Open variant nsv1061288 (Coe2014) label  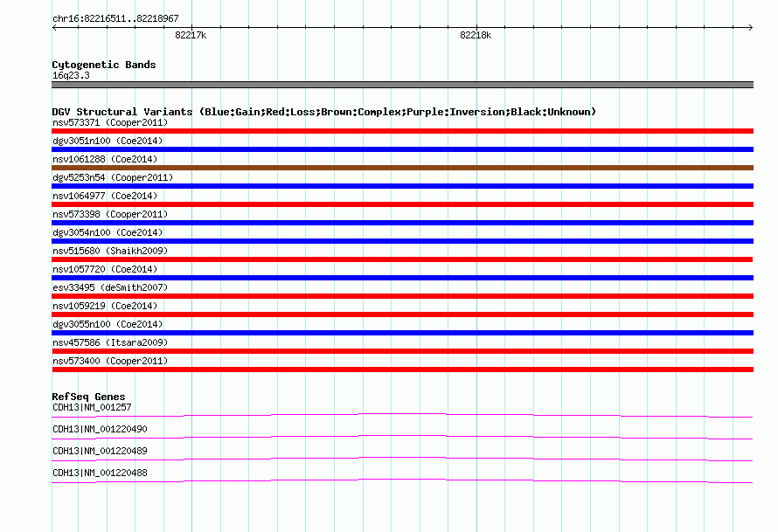click(x=105, y=159)
